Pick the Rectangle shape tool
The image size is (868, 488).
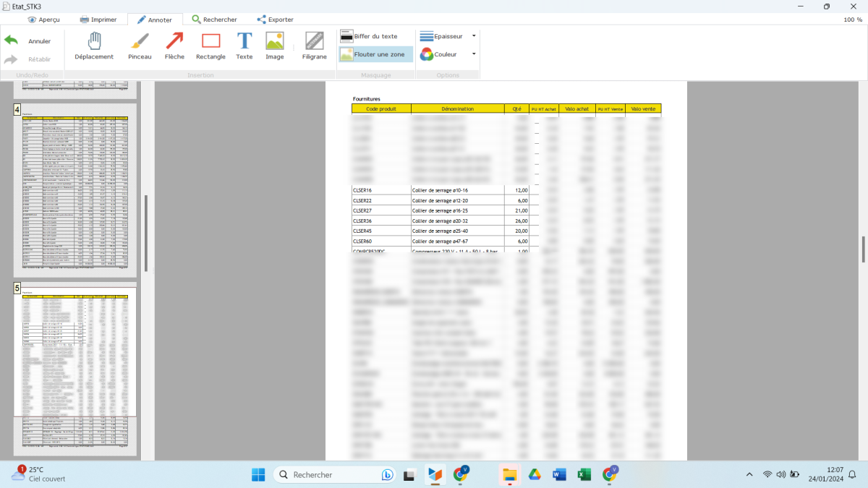[210, 45]
